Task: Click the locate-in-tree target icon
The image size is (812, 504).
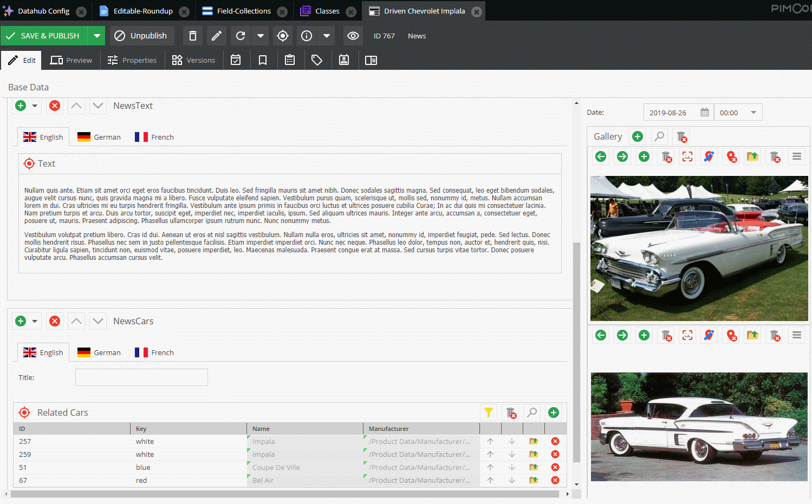Action: pyautogui.click(x=282, y=36)
